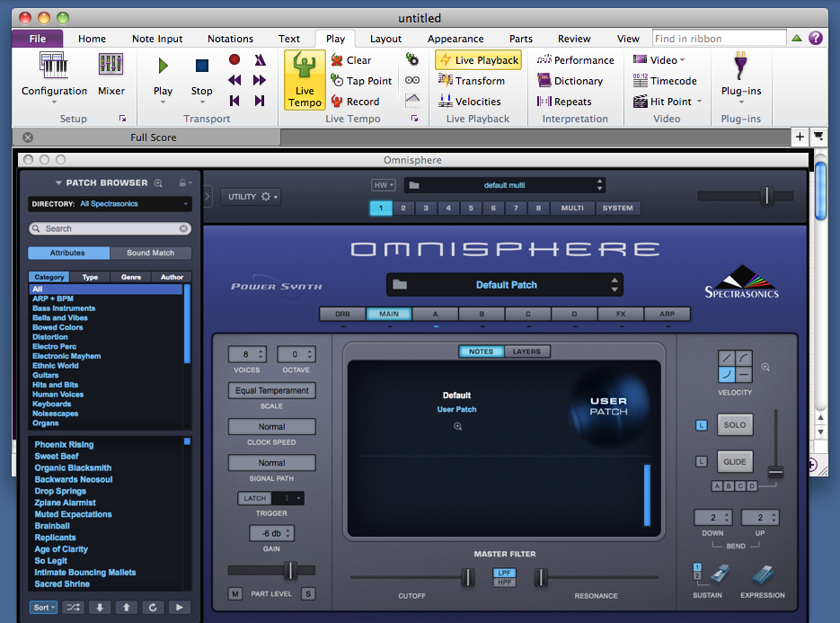Rewind with the double-left arrow icon

coord(234,80)
